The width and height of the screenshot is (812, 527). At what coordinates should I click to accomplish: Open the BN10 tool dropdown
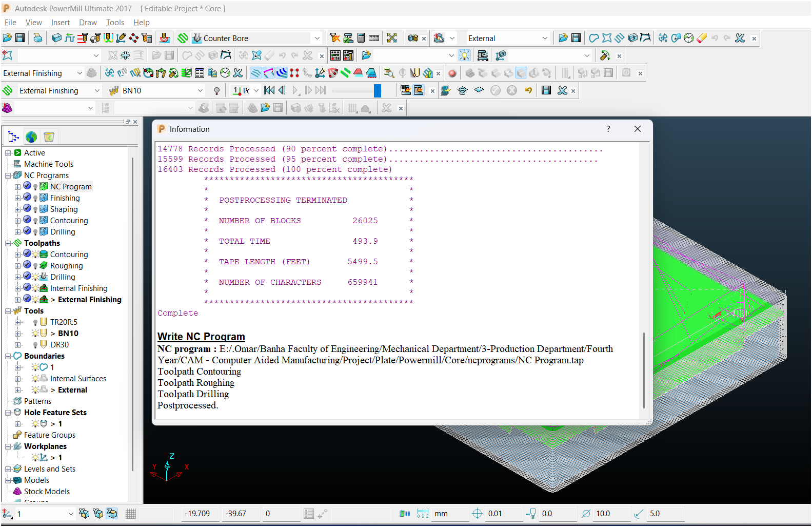click(x=200, y=90)
